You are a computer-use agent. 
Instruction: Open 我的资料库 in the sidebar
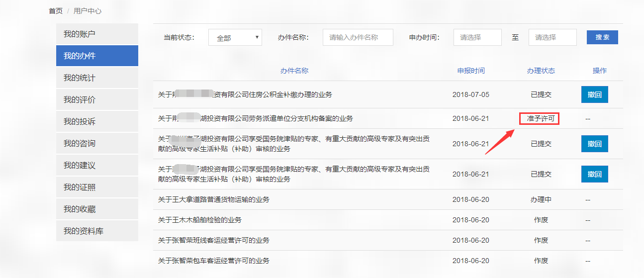click(97, 231)
